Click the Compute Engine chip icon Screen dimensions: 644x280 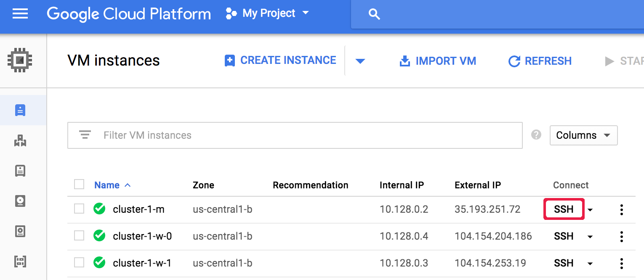click(x=20, y=61)
